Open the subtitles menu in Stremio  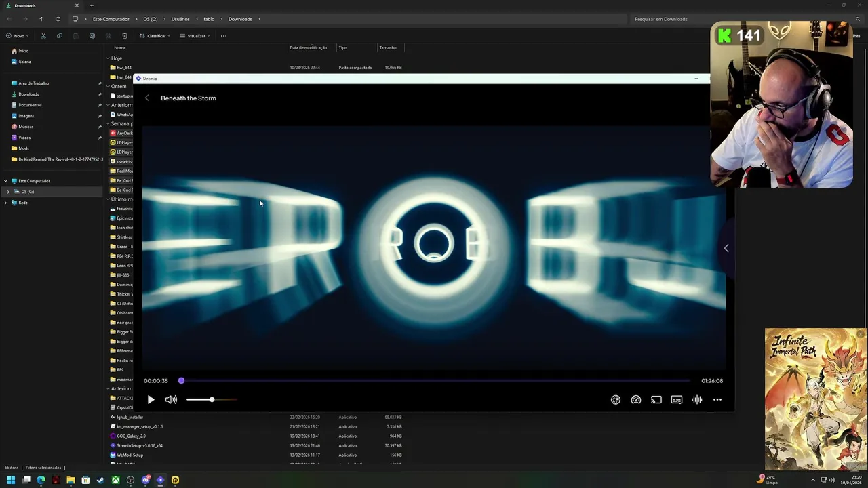tap(677, 400)
